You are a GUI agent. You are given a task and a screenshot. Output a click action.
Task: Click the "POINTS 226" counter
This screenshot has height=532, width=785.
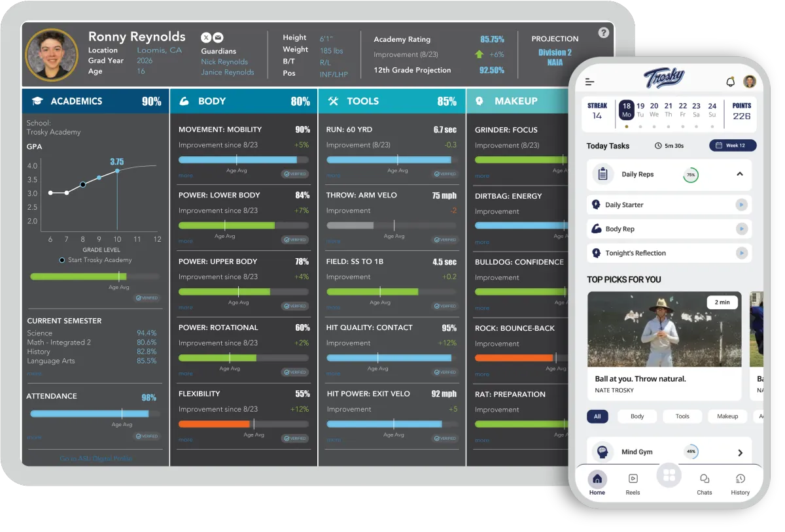click(x=742, y=111)
